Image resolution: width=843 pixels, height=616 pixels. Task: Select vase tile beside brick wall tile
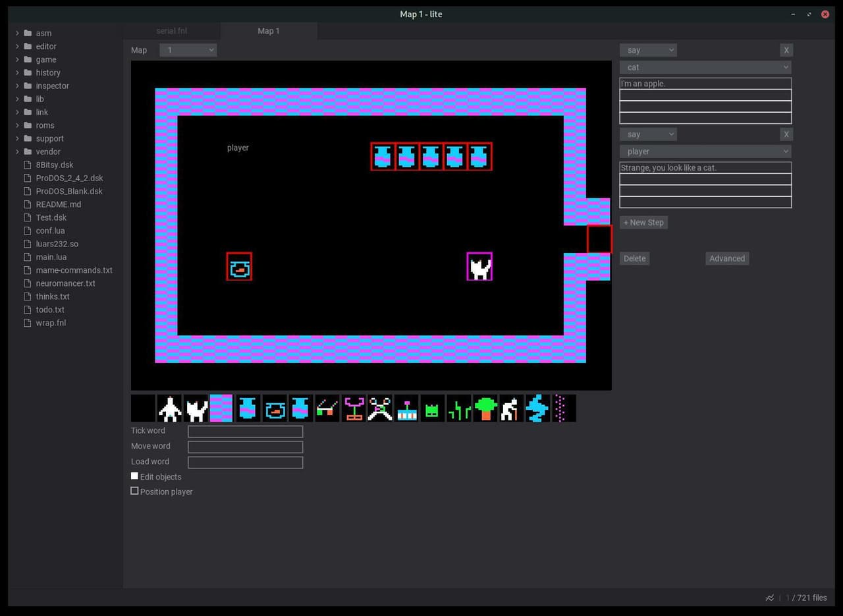point(248,408)
